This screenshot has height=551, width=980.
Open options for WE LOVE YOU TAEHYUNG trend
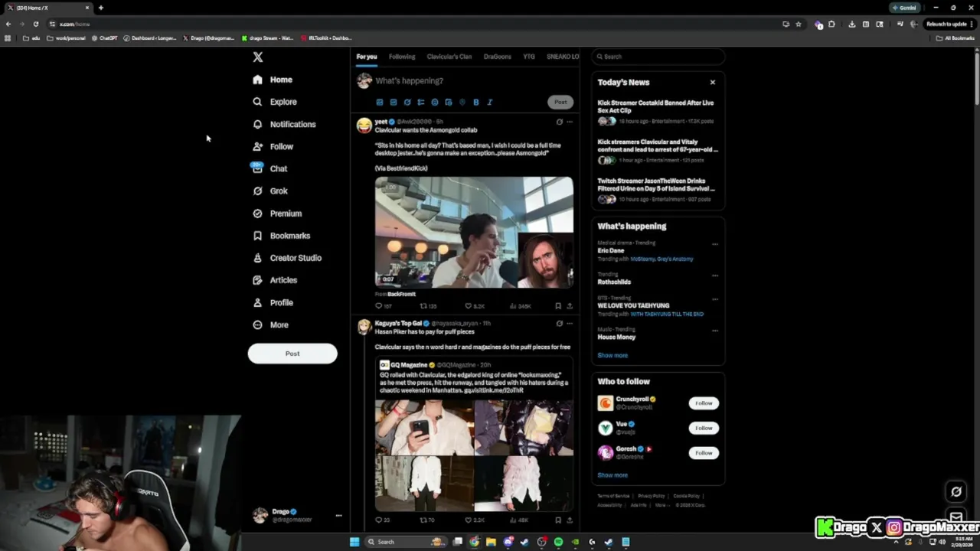(715, 299)
